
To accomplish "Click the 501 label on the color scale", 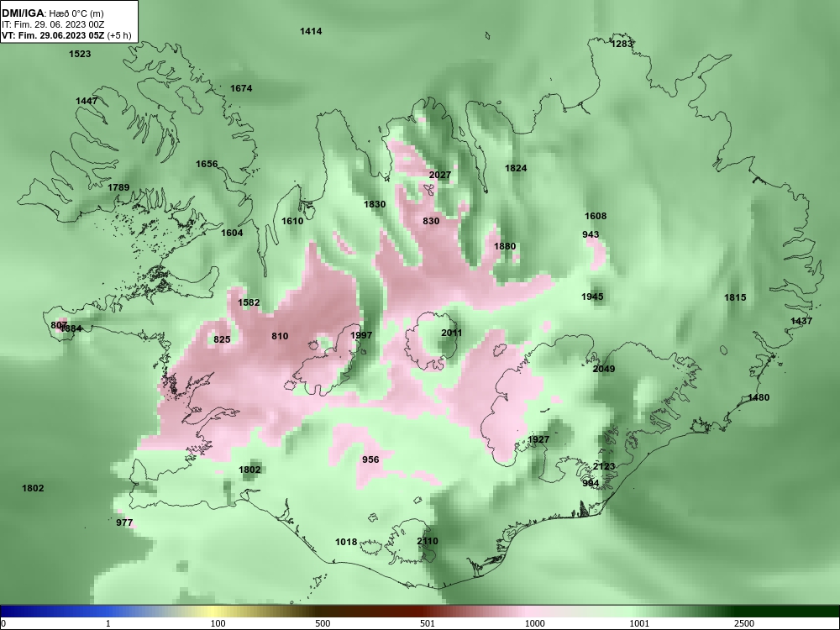I will (x=427, y=623).
